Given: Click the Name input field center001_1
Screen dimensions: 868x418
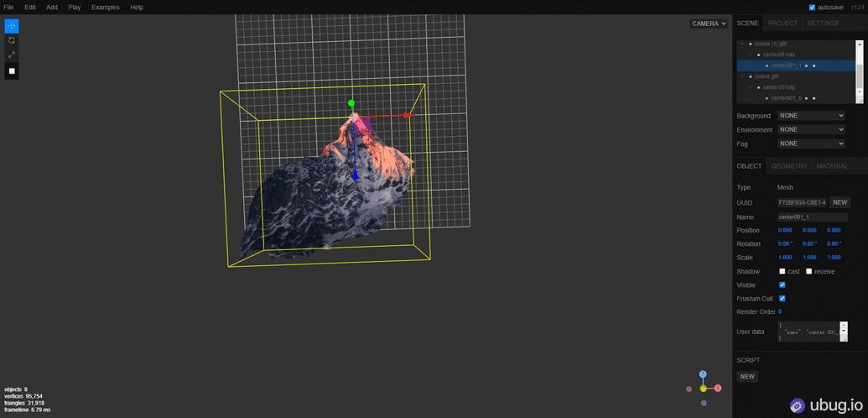Looking at the screenshot, I should pyautogui.click(x=813, y=217).
